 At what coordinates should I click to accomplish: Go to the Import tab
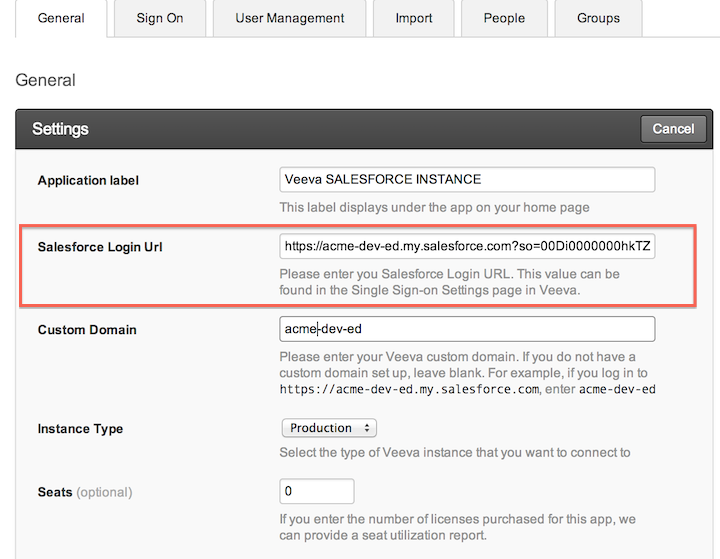point(414,18)
